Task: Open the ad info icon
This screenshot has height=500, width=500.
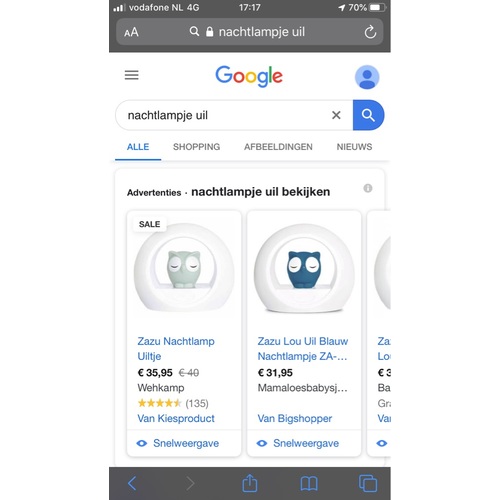Action: coord(368,188)
